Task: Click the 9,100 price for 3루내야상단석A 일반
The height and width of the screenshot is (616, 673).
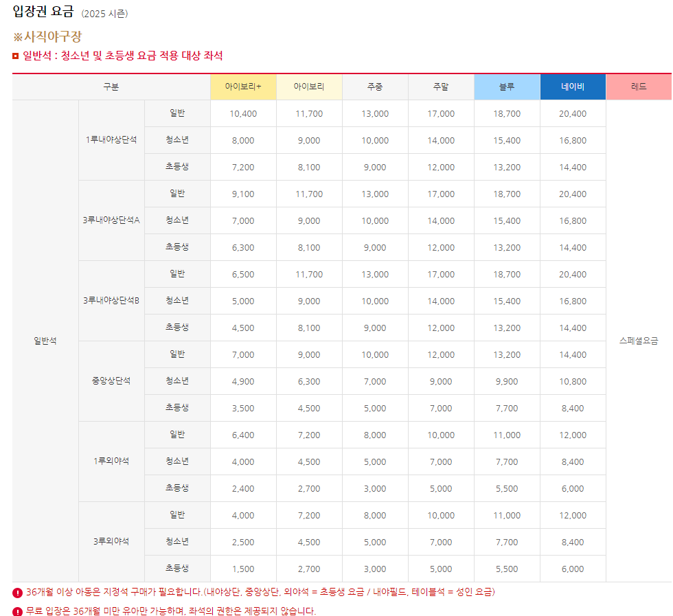Action: pos(243,194)
